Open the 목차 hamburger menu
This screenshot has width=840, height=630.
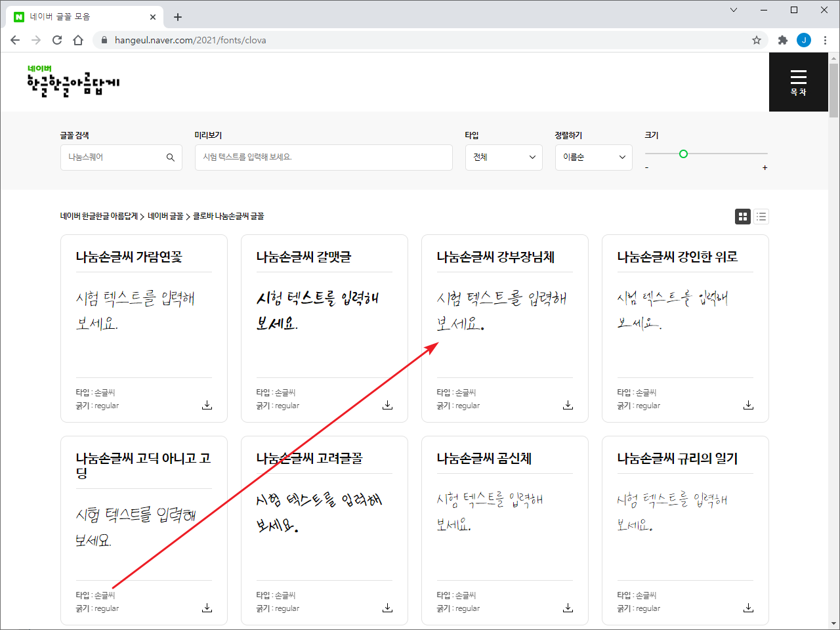(x=798, y=82)
